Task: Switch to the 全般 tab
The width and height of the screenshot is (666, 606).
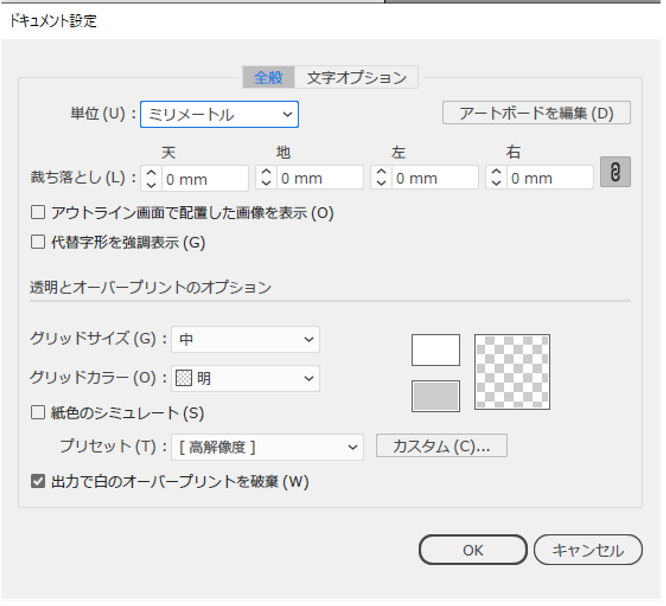Action: click(x=268, y=78)
